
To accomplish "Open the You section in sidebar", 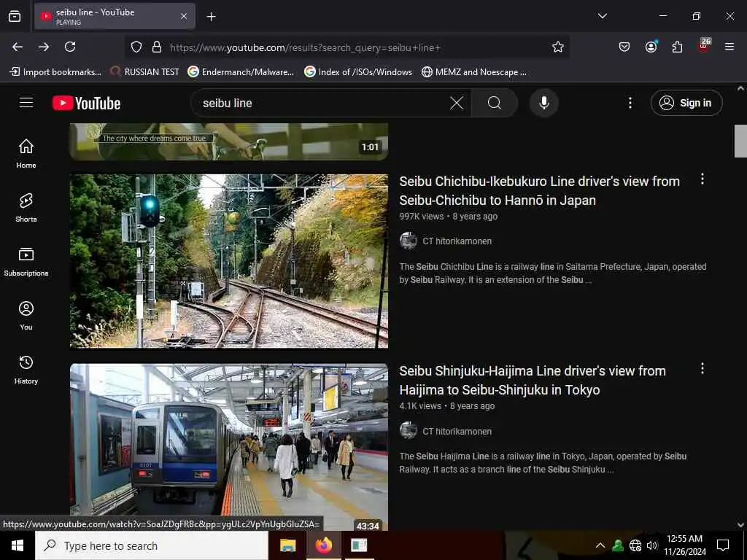I will [x=26, y=315].
